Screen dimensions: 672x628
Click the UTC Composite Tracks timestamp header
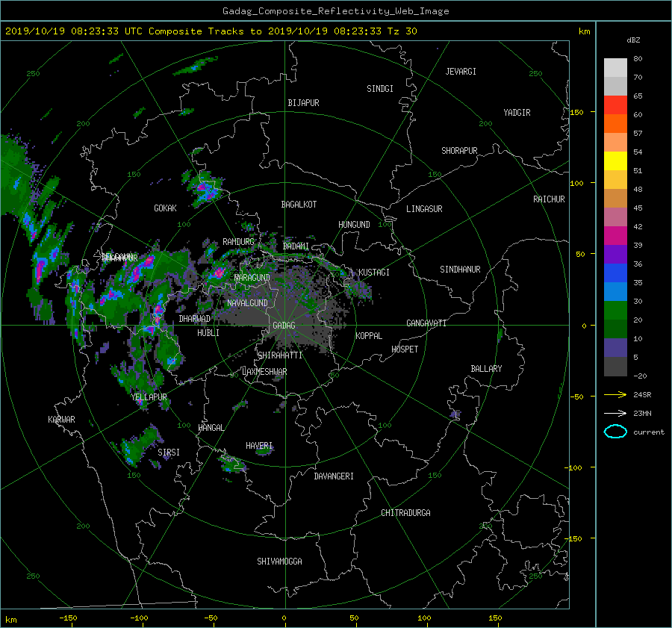click(x=211, y=31)
